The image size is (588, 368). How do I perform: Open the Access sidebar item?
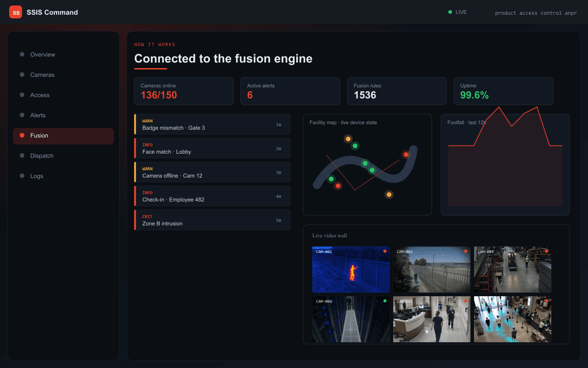click(63, 95)
